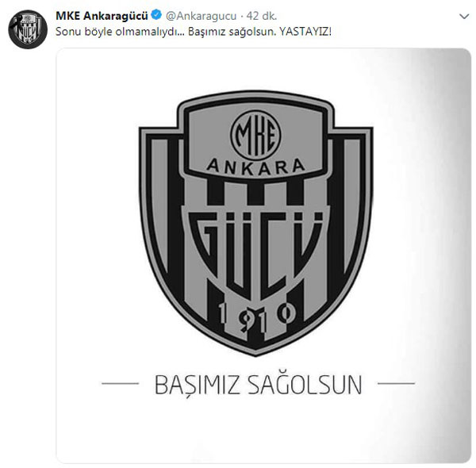This screenshot has width=476, height=468.
Task: Click the BAŞIMIZ SAĞOLSUN caption in image
Action: (x=258, y=386)
